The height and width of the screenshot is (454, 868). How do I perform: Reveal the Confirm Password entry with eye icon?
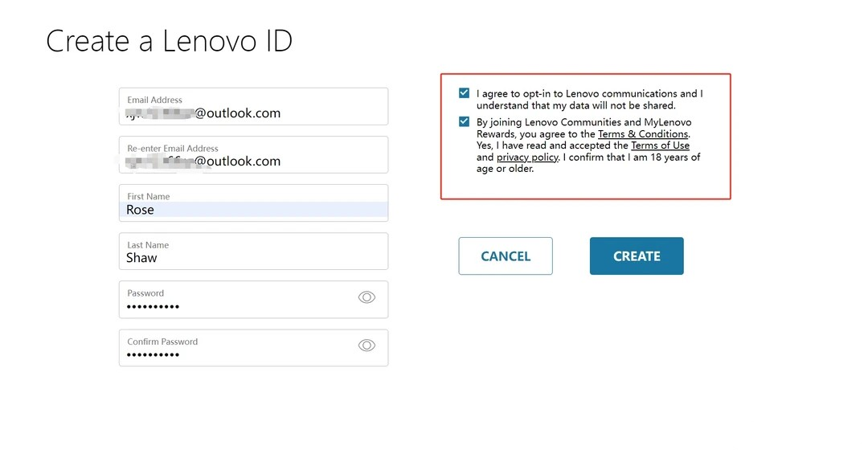(366, 346)
